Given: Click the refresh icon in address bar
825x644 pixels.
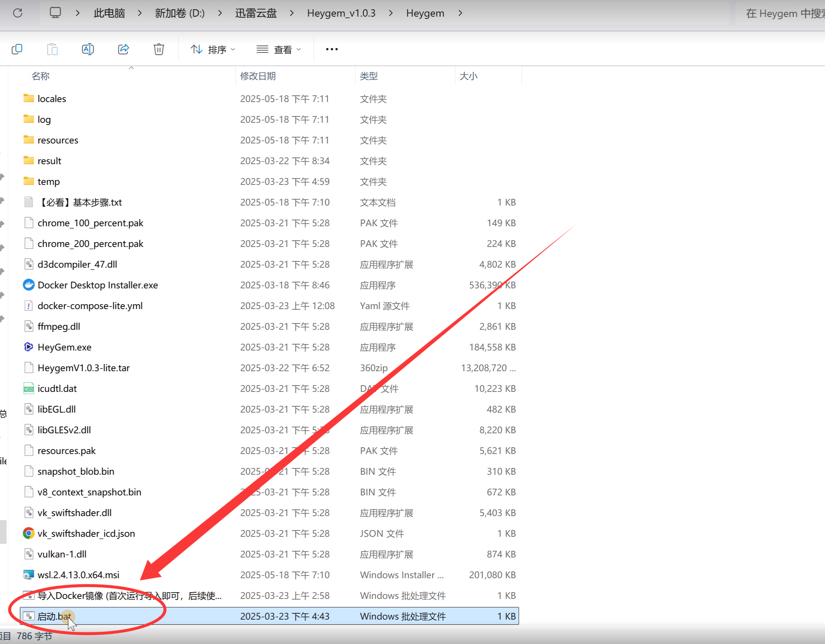Looking at the screenshot, I should tap(18, 13).
